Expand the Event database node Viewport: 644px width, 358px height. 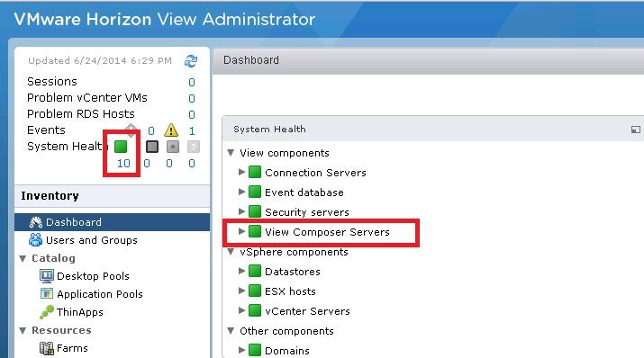pos(242,192)
